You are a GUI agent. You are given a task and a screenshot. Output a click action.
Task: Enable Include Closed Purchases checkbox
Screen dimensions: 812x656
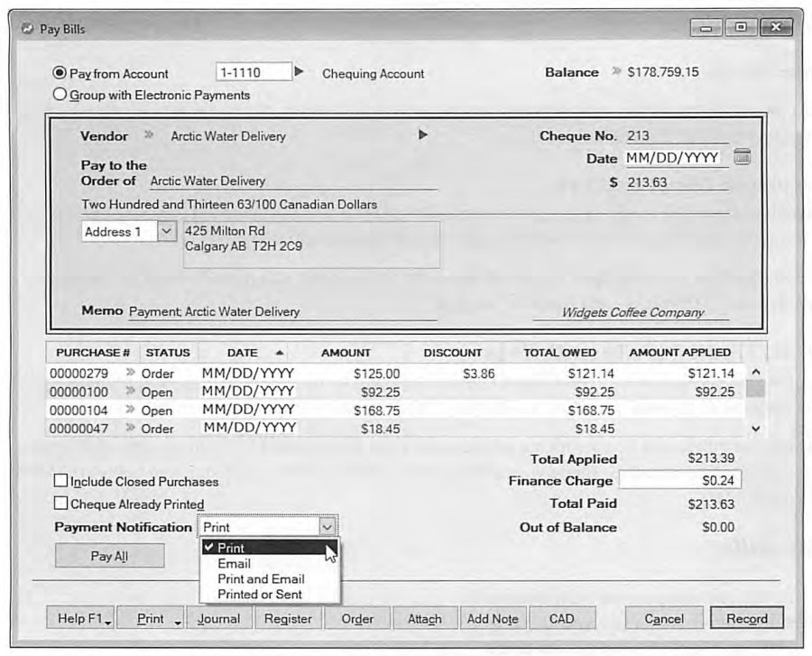pyautogui.click(x=60, y=481)
